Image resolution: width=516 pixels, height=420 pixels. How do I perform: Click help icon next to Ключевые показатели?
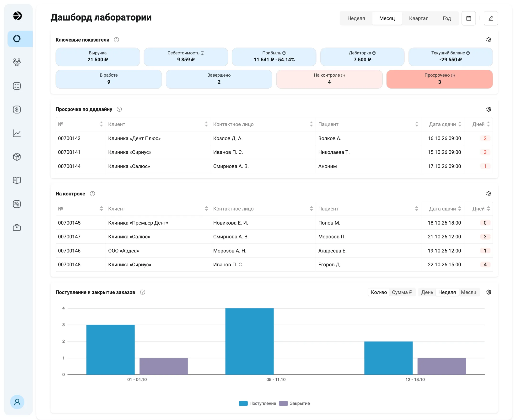(117, 40)
